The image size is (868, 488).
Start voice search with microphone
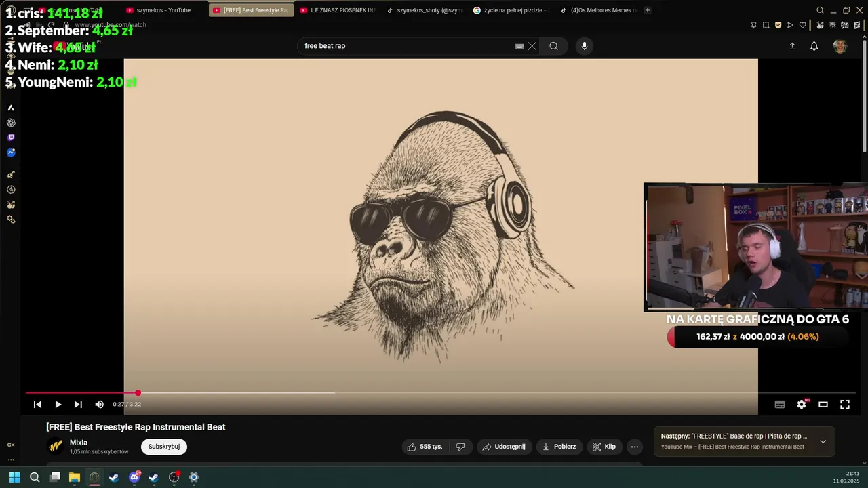[x=585, y=46]
